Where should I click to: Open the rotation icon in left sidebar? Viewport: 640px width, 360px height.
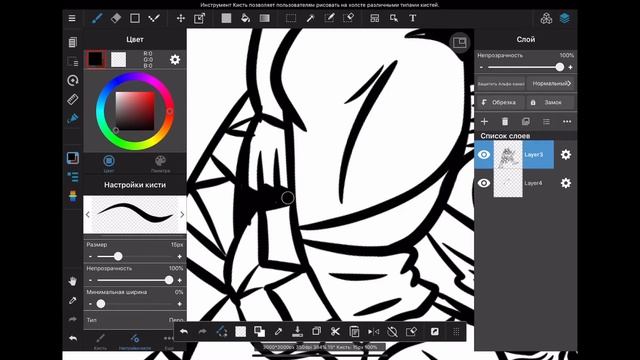73,80
